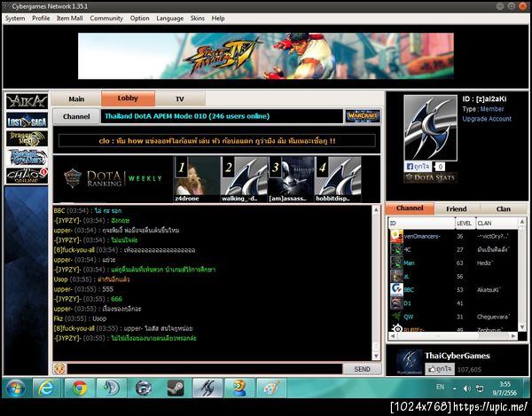This screenshot has width=532, height=416.
Task: Click the Windows Start button
Action: click(x=16, y=389)
